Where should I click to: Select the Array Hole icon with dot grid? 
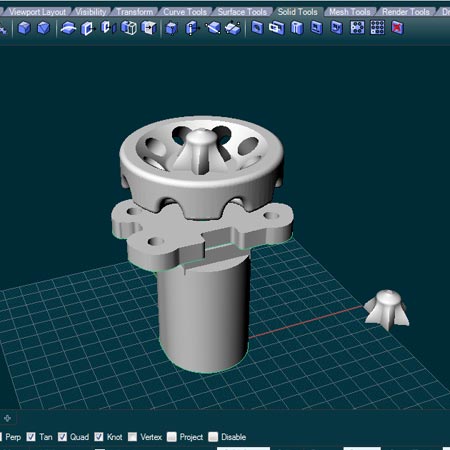point(377,28)
